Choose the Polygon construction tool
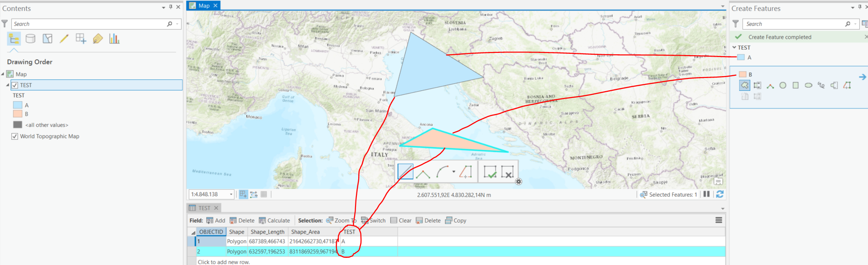This screenshot has height=265, width=868. tap(745, 85)
